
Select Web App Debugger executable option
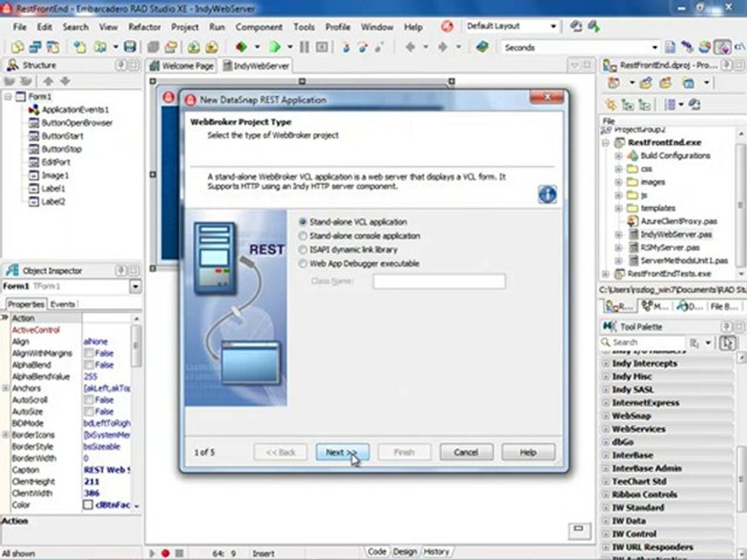pos(303,264)
